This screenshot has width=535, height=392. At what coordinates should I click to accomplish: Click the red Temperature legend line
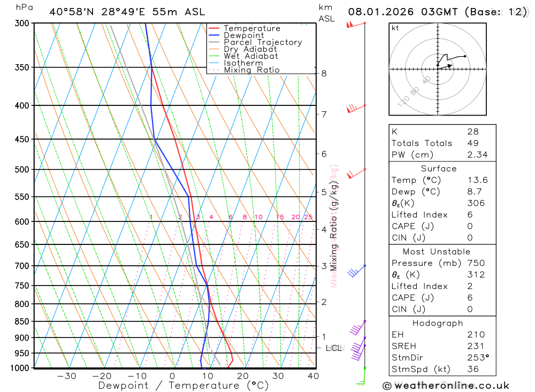(214, 28)
